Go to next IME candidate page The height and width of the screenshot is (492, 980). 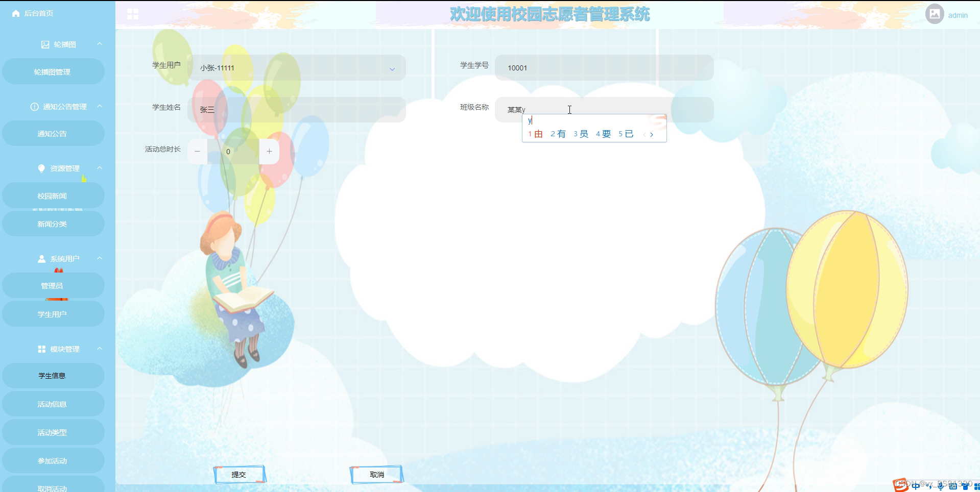(x=652, y=135)
